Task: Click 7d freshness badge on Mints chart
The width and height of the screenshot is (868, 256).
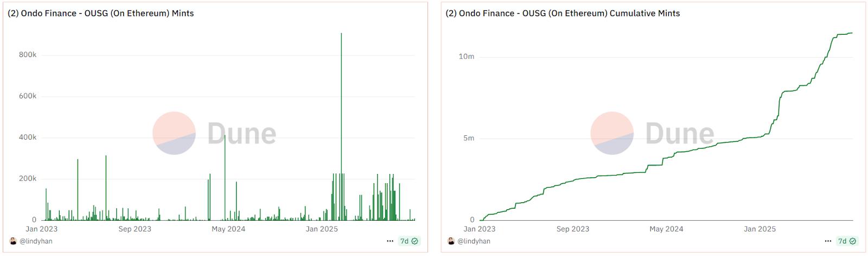Action: click(409, 241)
